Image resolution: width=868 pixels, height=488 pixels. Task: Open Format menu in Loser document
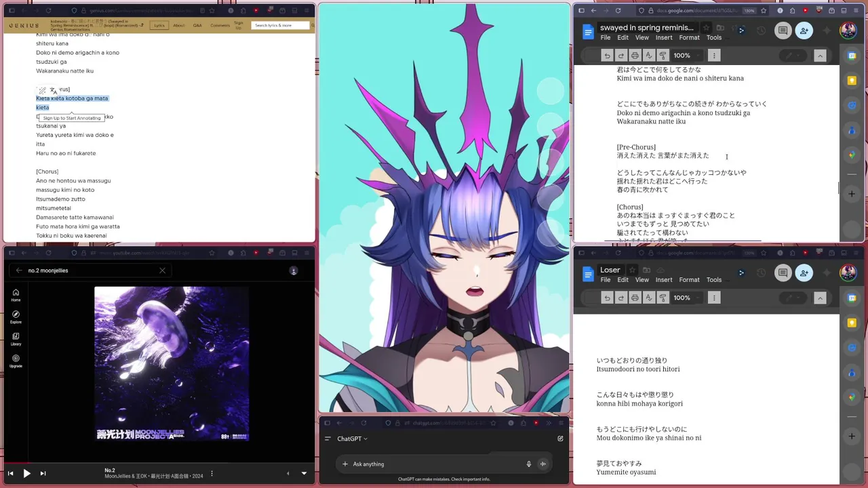click(x=689, y=280)
